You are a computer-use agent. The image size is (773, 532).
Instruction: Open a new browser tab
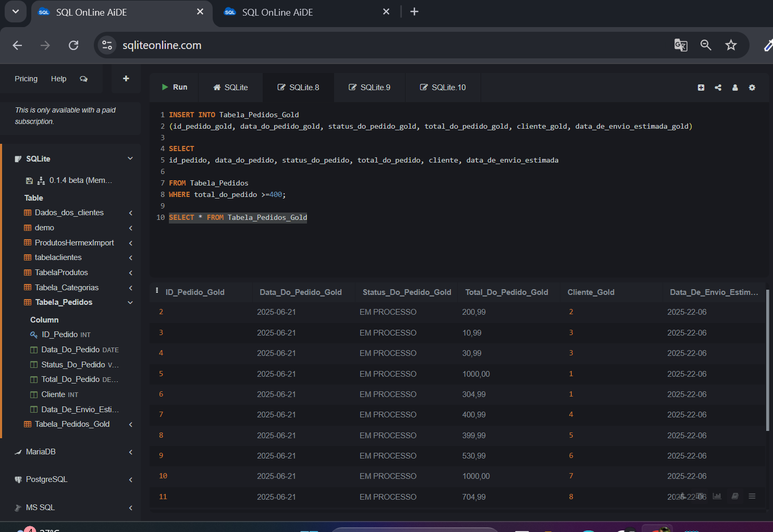point(414,11)
